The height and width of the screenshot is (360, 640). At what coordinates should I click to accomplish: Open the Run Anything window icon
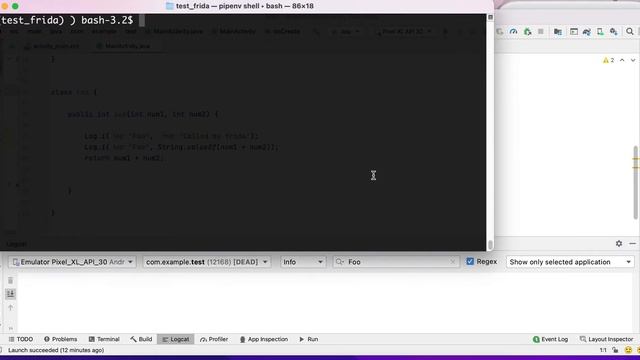pos(573,31)
